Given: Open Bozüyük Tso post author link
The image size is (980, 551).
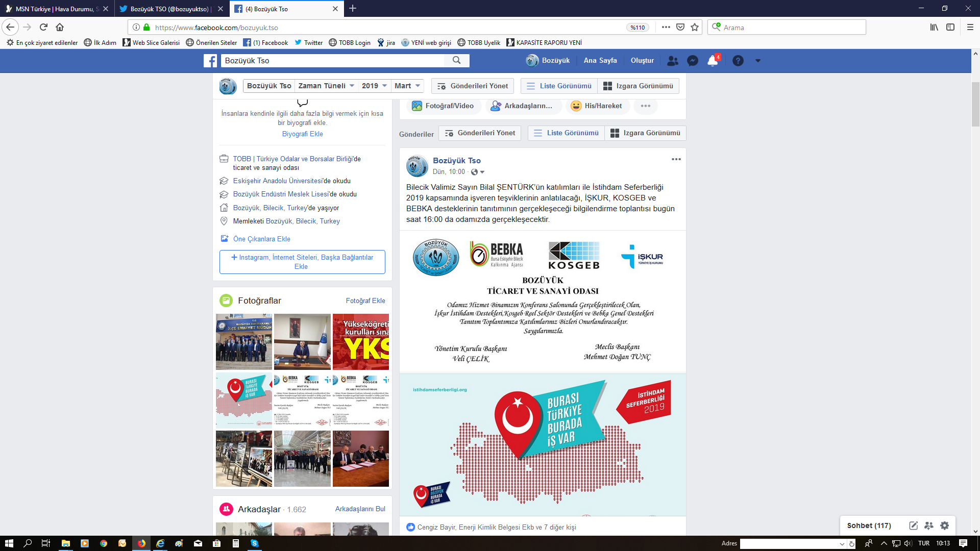Looking at the screenshot, I should point(457,160).
